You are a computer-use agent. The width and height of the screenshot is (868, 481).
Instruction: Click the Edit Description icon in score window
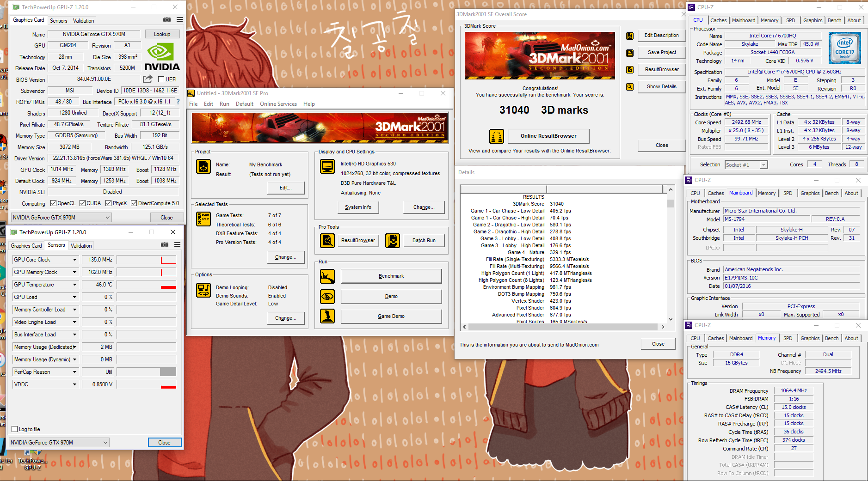pyautogui.click(x=630, y=36)
